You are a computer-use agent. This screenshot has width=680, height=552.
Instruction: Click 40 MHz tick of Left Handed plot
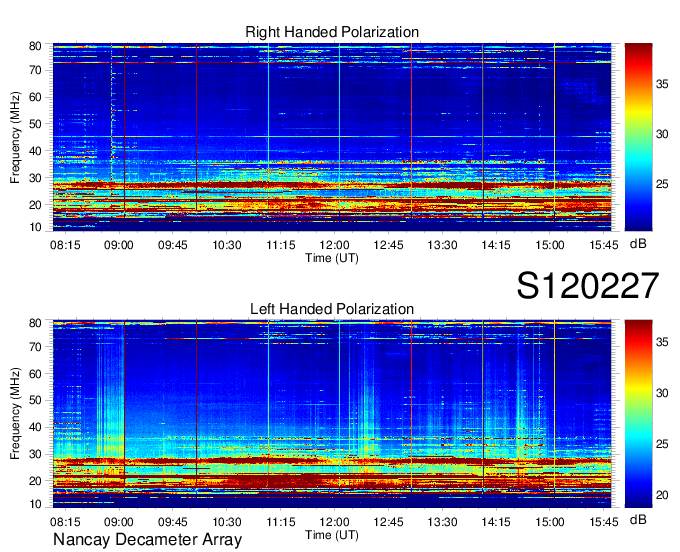point(35,427)
